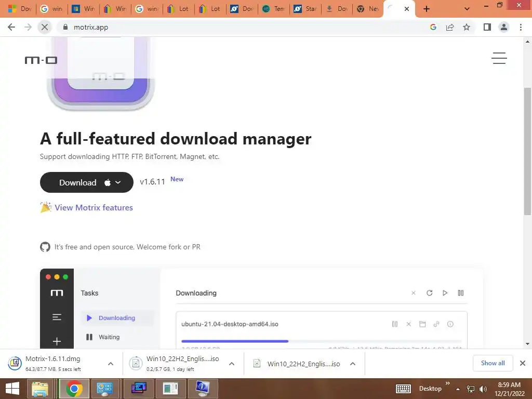Open the Motrix hamburger menu
Viewport: 532px width, 399px height.
[499, 58]
